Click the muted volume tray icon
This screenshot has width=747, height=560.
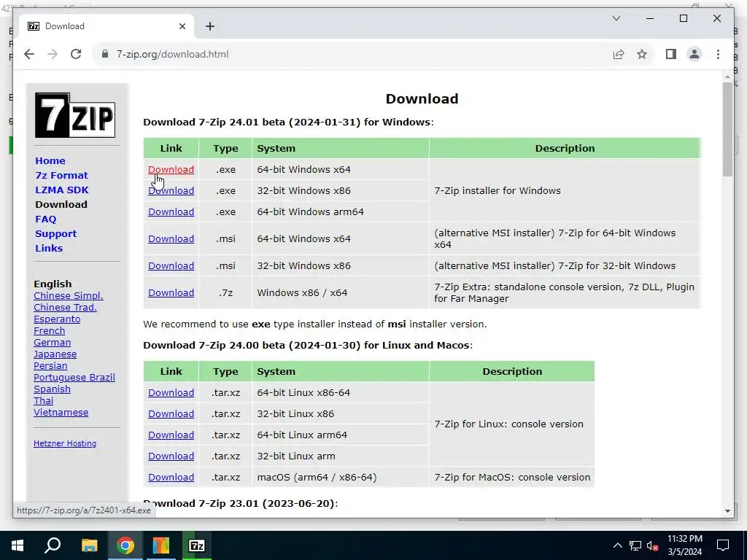pyautogui.click(x=653, y=545)
